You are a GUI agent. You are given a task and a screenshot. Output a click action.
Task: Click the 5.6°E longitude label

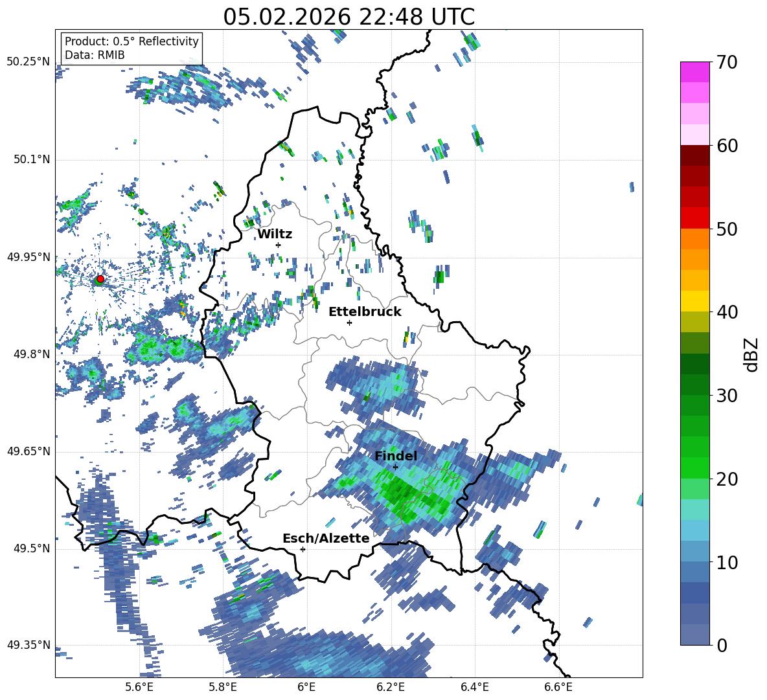point(139,687)
